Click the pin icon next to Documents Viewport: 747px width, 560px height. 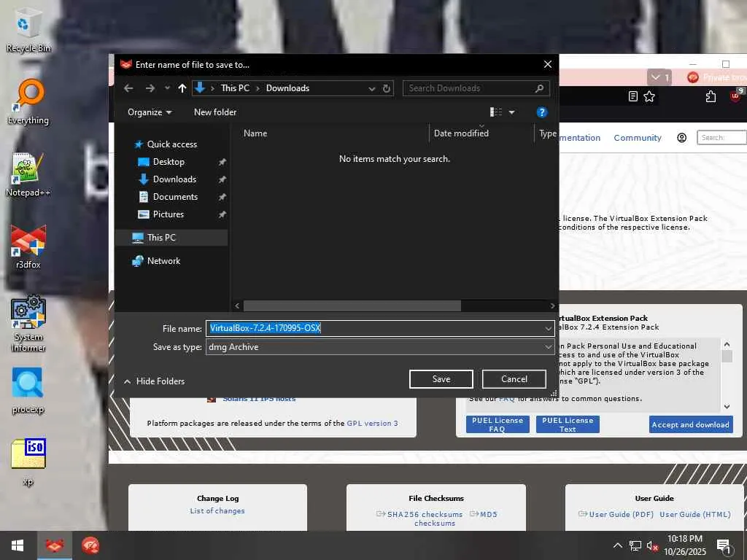(222, 197)
